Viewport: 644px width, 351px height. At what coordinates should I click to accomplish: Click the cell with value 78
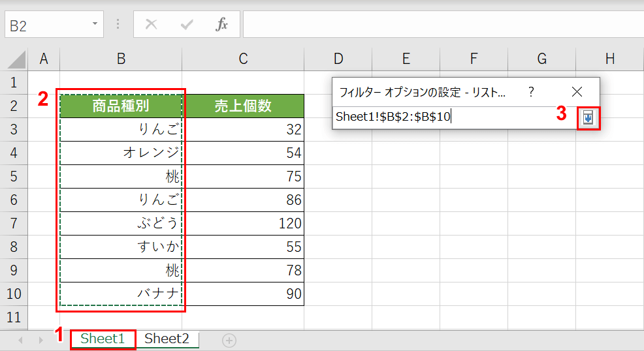(x=243, y=270)
